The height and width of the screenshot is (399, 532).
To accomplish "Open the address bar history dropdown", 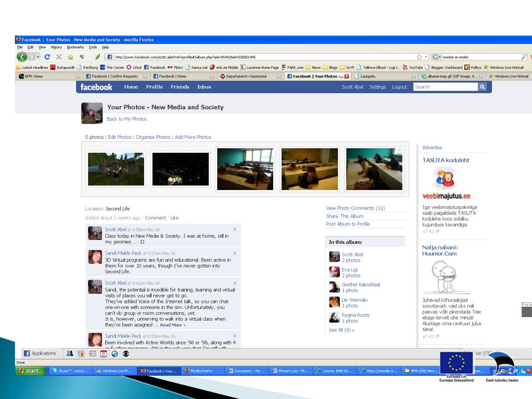I will click(426, 57).
